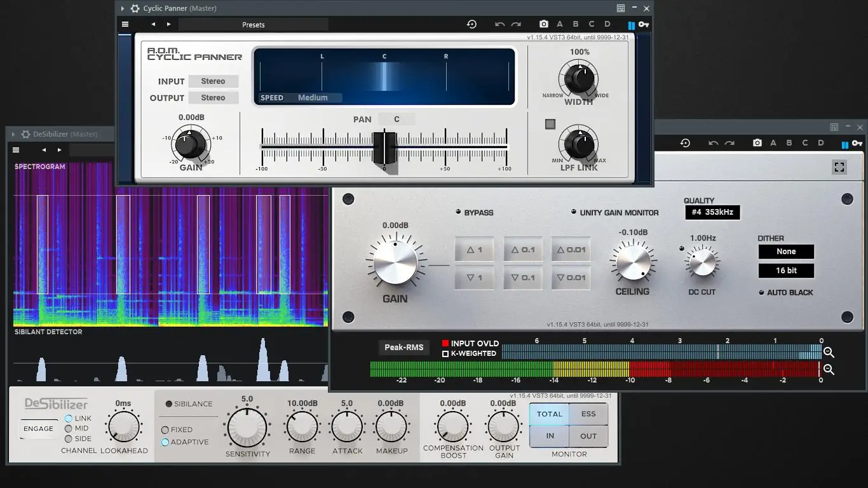Click the gain up 1 step button
This screenshot has height=488, width=868.
click(x=474, y=250)
